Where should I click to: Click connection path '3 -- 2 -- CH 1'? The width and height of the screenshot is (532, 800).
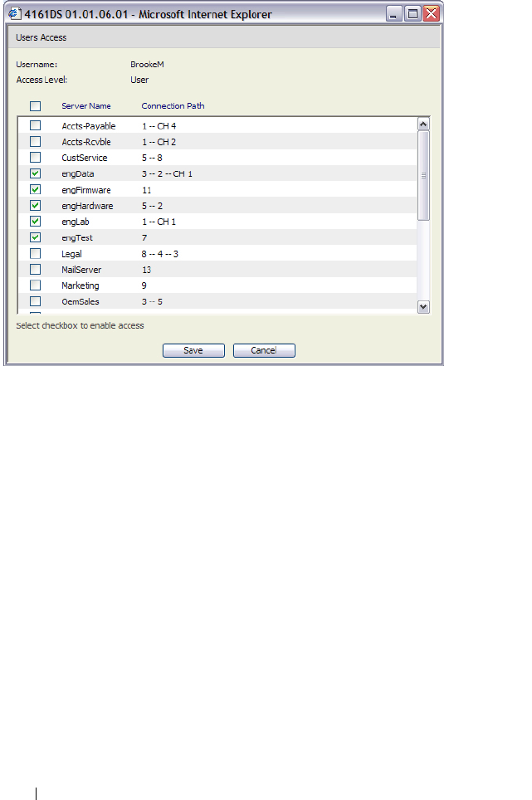pos(168,174)
